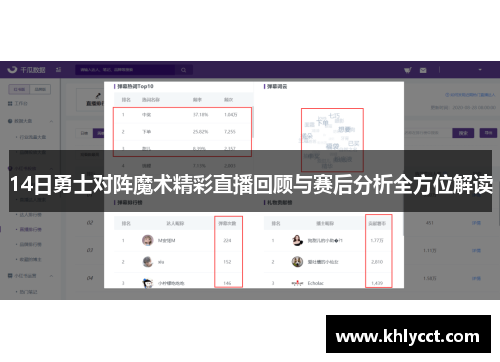Toggle the sidebar collapse icon beside logo

[58, 70]
